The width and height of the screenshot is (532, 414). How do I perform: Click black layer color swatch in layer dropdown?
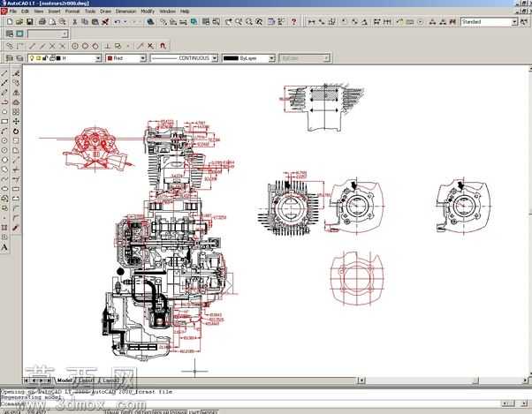pos(58,58)
